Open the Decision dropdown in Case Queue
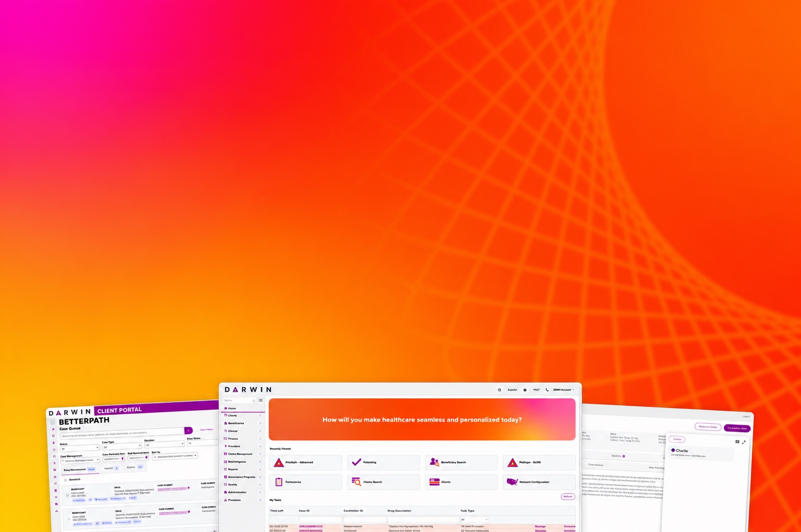Screen dimensions: 801x532 tap(164, 445)
